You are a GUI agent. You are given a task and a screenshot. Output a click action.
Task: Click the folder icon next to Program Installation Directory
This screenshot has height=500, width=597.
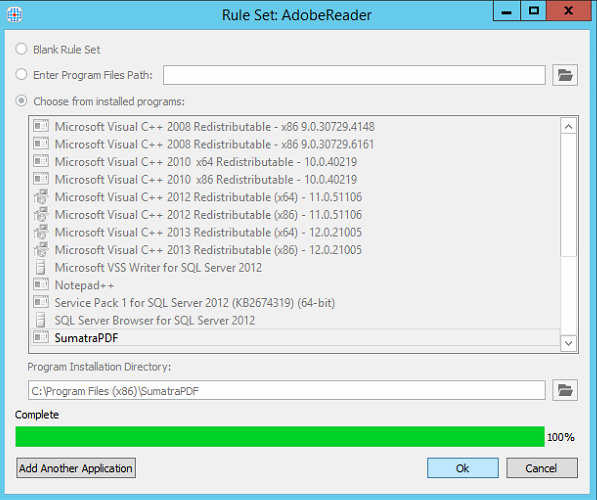tap(565, 390)
